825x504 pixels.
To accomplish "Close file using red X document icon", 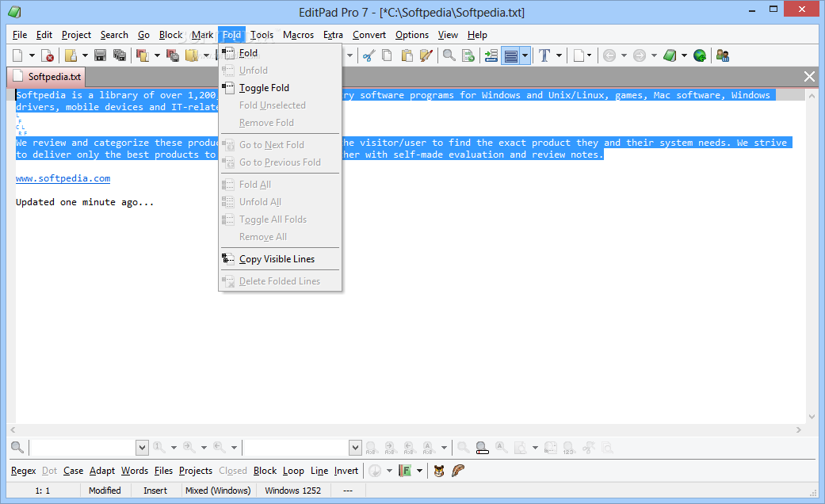I will point(48,55).
